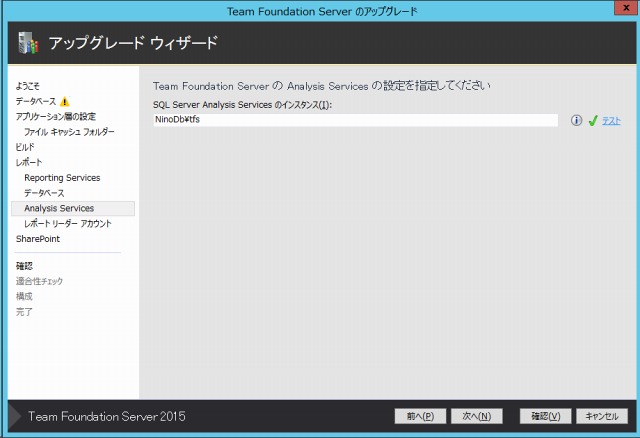The image size is (640, 438).
Task: Click the SQL Server Analysis Services のインスタンス(I) label
Action: pos(242,105)
